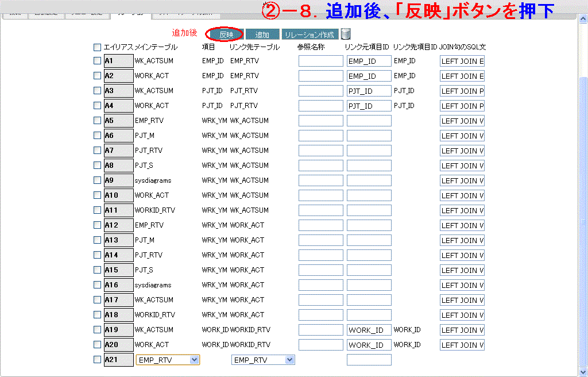
Task: Focus the EMP_ID link source field in row A2
Action: tap(369, 76)
